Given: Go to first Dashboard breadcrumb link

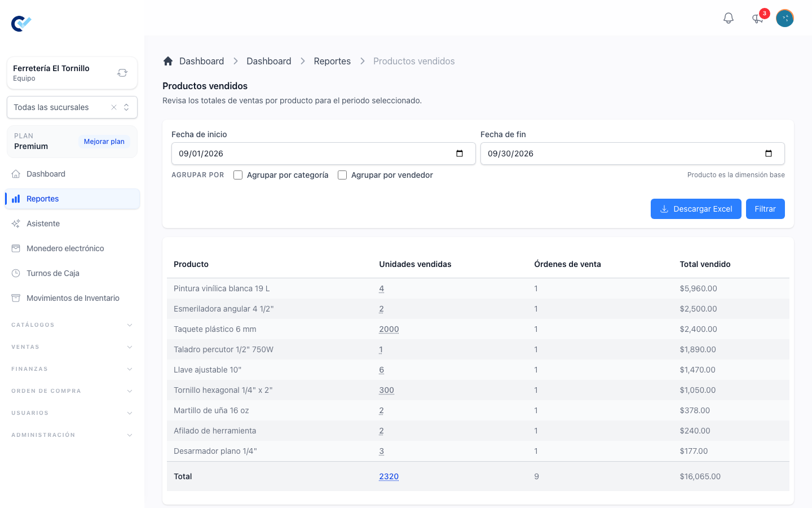Looking at the screenshot, I should click(201, 61).
